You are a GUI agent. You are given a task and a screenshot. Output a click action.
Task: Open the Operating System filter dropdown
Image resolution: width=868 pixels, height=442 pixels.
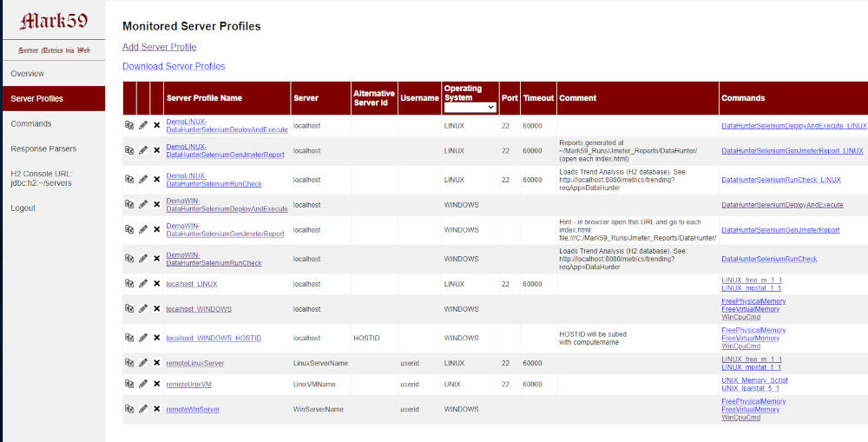470,107
